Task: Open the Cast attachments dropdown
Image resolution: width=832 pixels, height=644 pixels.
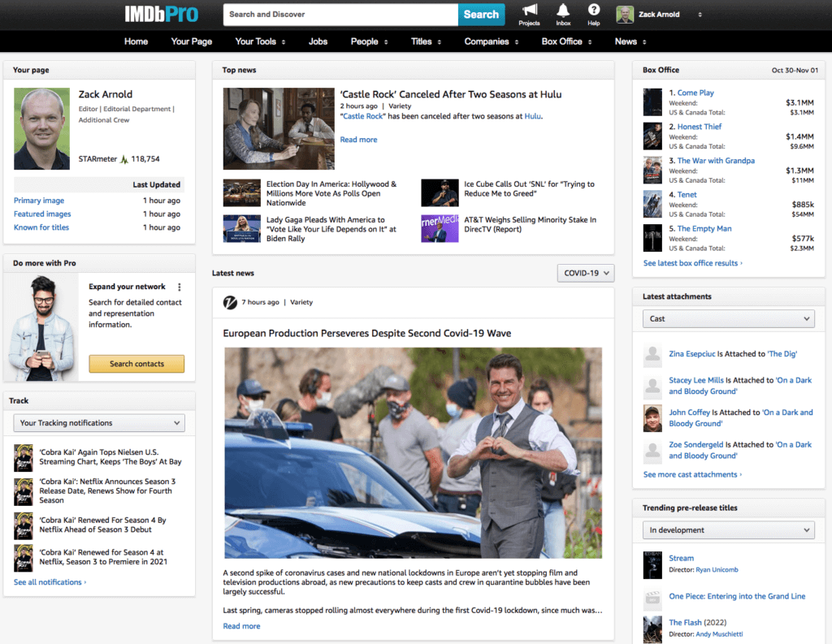Action: pos(729,319)
